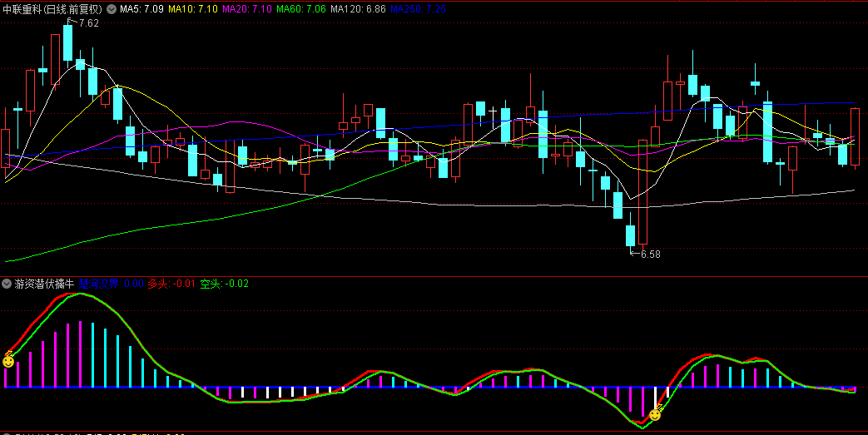Select the MA120: 6.86 label

click(358, 10)
